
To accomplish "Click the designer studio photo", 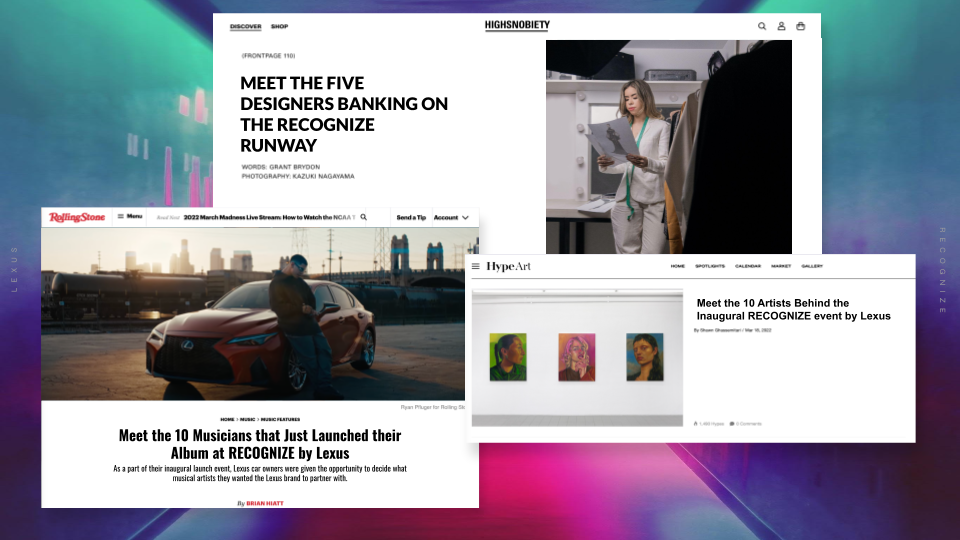I will 669,147.
